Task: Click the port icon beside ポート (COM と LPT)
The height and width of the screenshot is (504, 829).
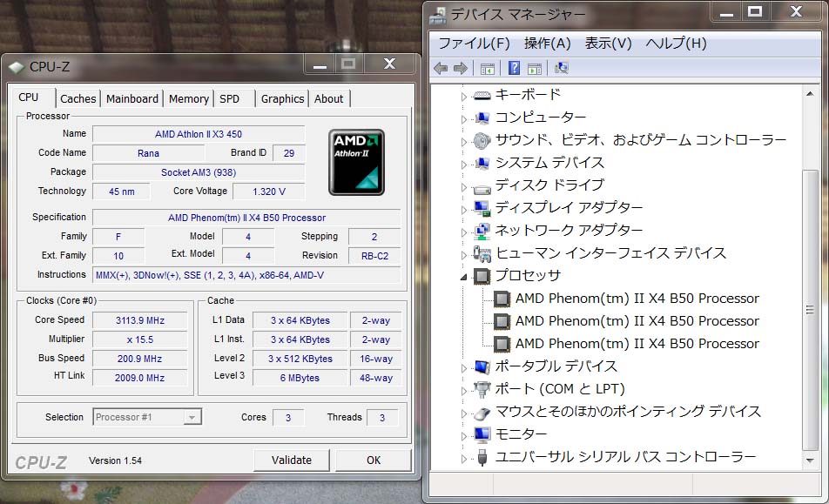Action: pos(482,389)
